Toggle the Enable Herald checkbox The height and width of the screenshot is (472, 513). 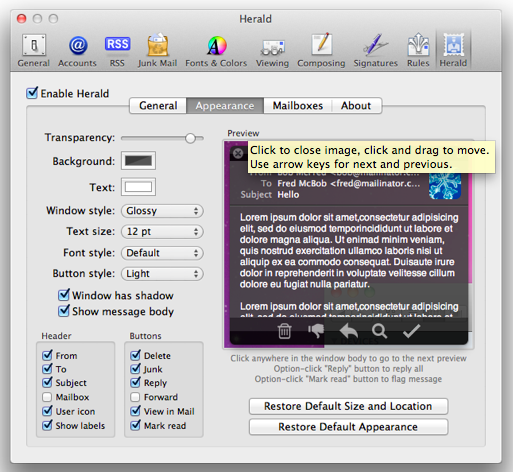[x=32, y=93]
